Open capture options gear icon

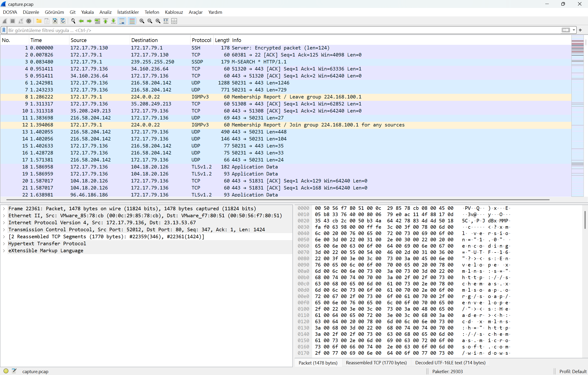tap(29, 21)
